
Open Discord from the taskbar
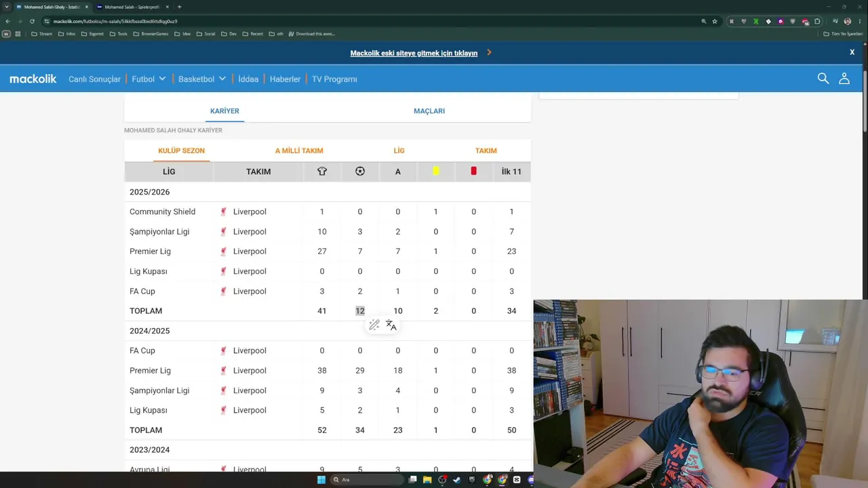pos(532,480)
